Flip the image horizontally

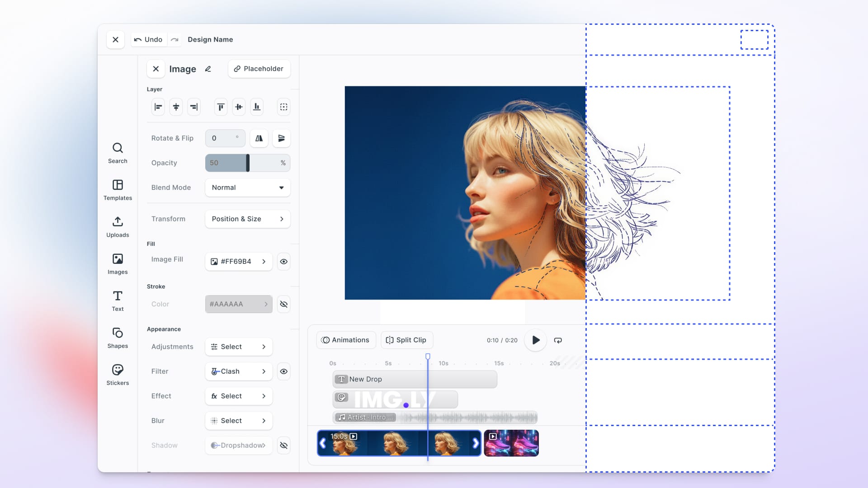click(x=259, y=138)
